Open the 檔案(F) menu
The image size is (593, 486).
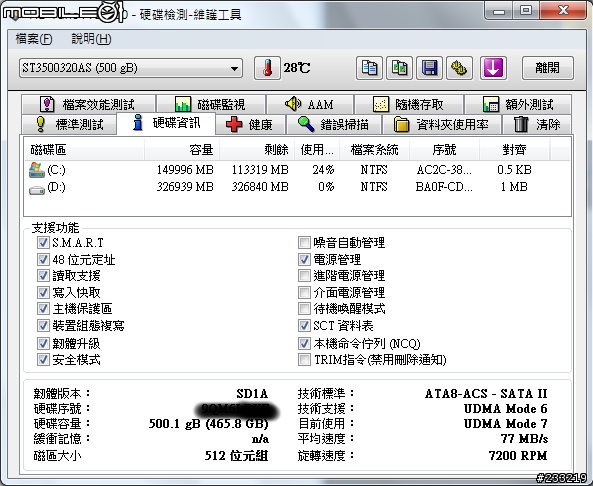[34, 39]
